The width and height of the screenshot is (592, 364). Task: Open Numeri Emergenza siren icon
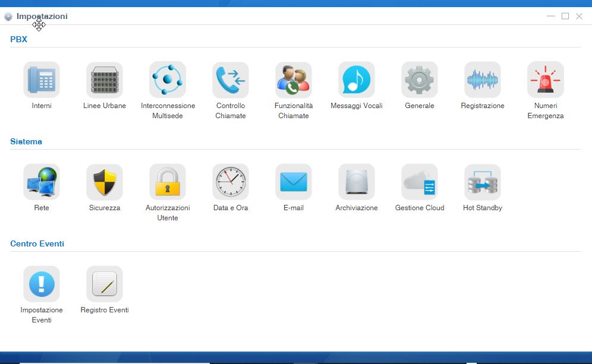(546, 80)
